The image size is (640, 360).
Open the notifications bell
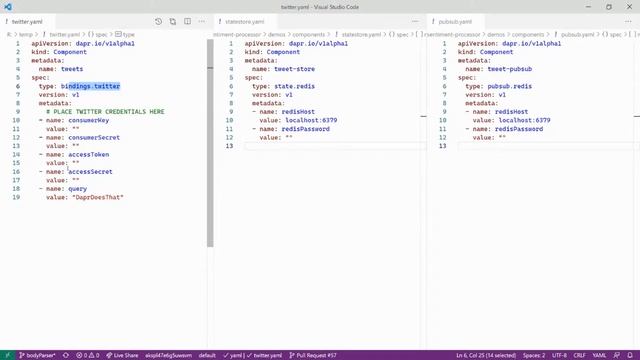[x=630, y=355]
